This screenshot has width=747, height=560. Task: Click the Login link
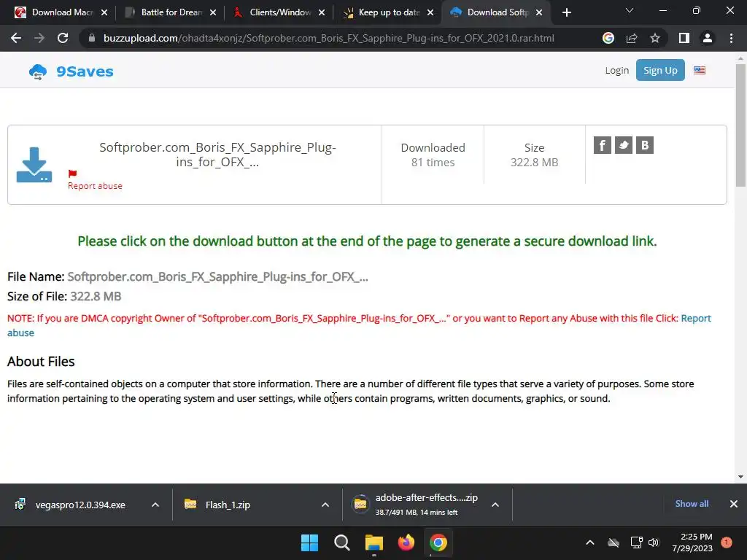tap(617, 71)
